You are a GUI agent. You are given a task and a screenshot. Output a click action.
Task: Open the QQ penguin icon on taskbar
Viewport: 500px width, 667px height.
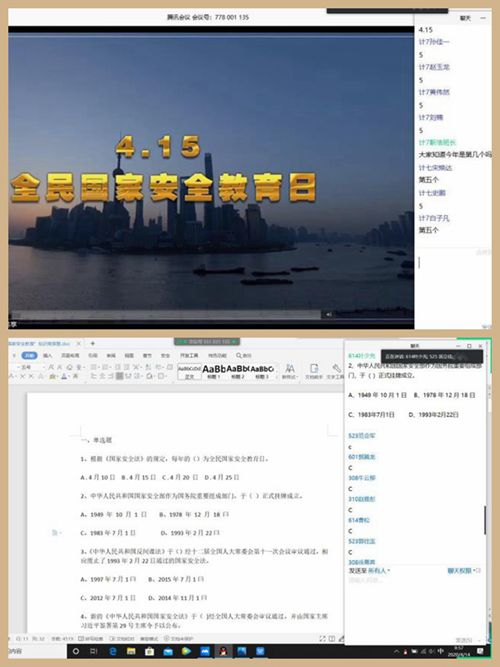point(223,651)
